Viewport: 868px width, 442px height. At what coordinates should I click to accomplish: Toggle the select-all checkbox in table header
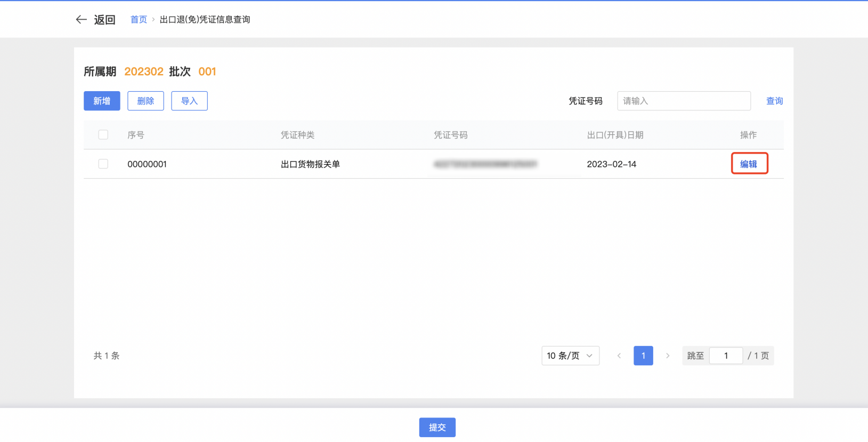[103, 135]
